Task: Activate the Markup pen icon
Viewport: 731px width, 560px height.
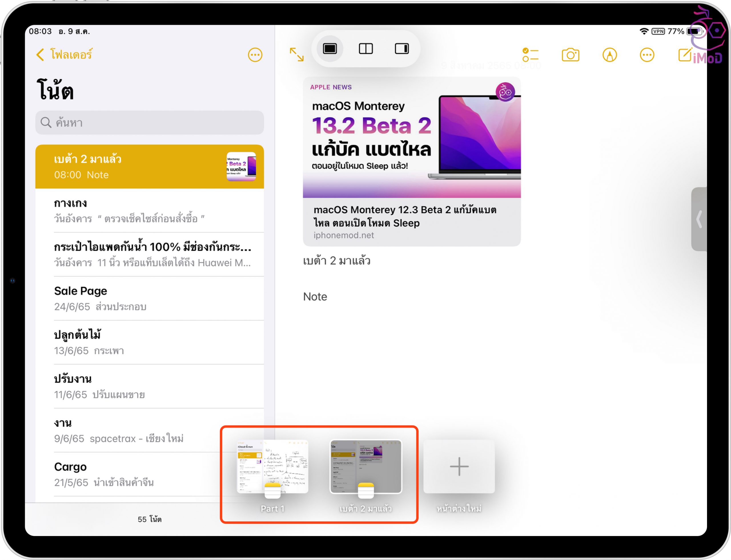Action: [x=609, y=55]
